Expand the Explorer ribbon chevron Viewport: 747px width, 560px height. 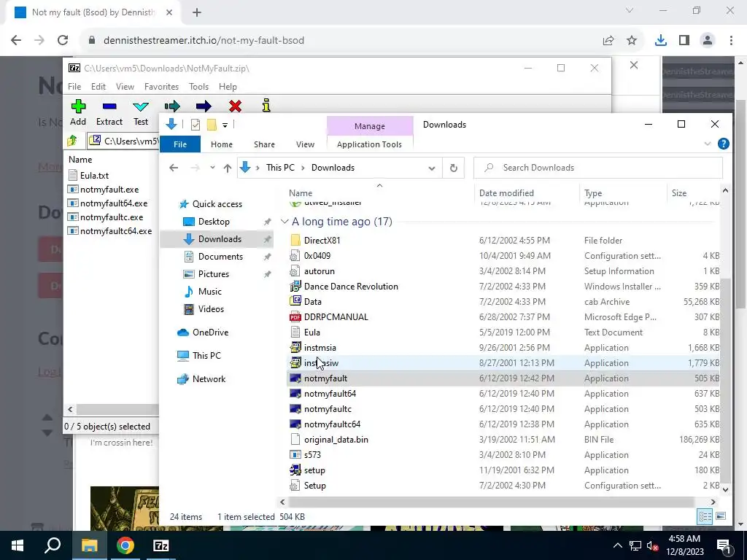[x=708, y=144]
